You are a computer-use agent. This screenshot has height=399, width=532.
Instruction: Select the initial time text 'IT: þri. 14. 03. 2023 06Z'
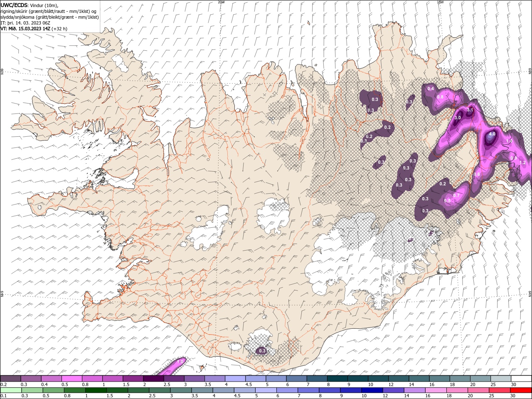25,23
